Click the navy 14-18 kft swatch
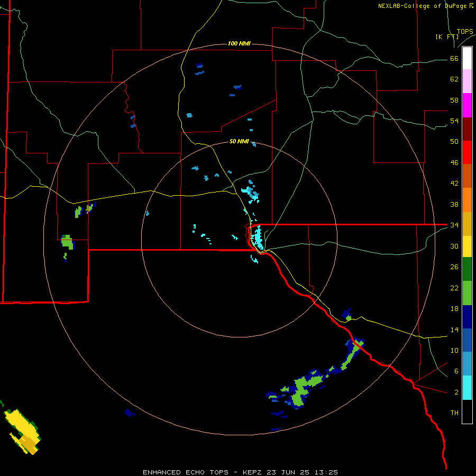This screenshot has width=476, height=476. pyautogui.click(x=467, y=317)
